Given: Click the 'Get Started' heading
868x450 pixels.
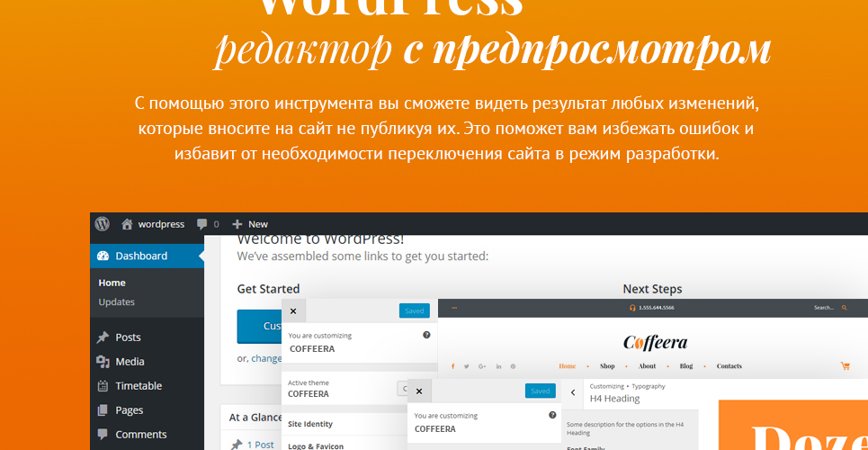Looking at the screenshot, I should pos(268,289).
